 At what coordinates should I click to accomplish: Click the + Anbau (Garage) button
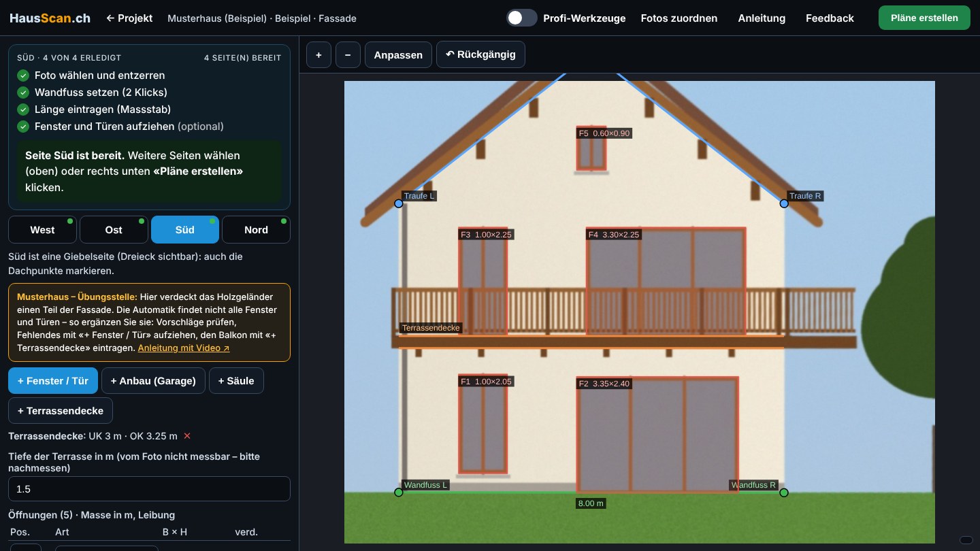tap(153, 381)
